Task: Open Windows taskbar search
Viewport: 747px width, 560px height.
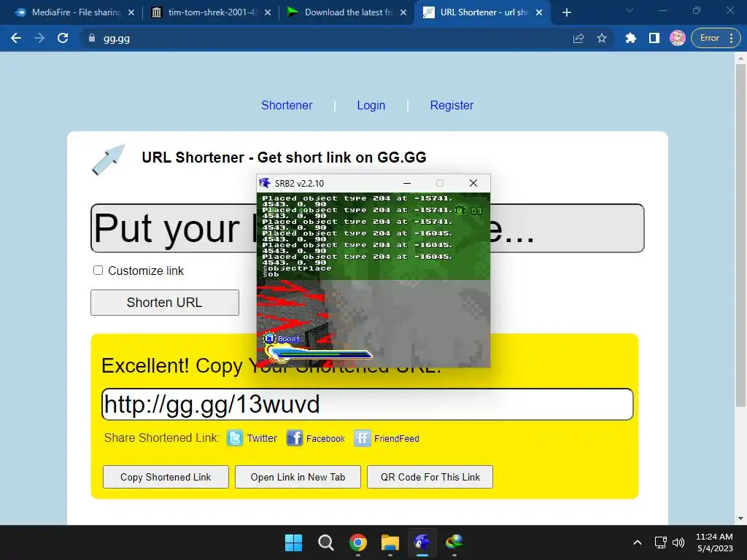Action: coord(326,542)
